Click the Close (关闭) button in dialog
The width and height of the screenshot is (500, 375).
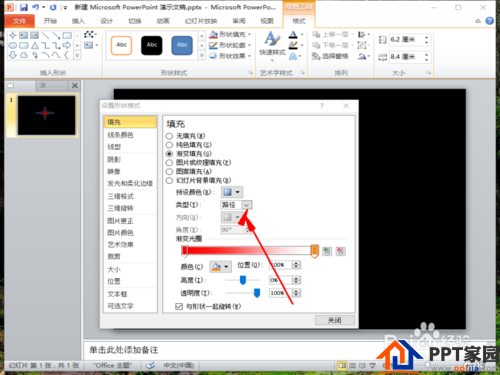[334, 320]
